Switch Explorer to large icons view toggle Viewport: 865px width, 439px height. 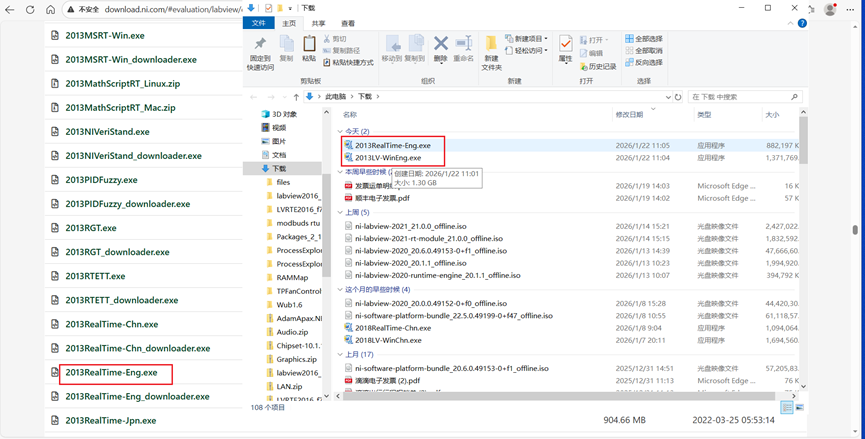[799, 408]
